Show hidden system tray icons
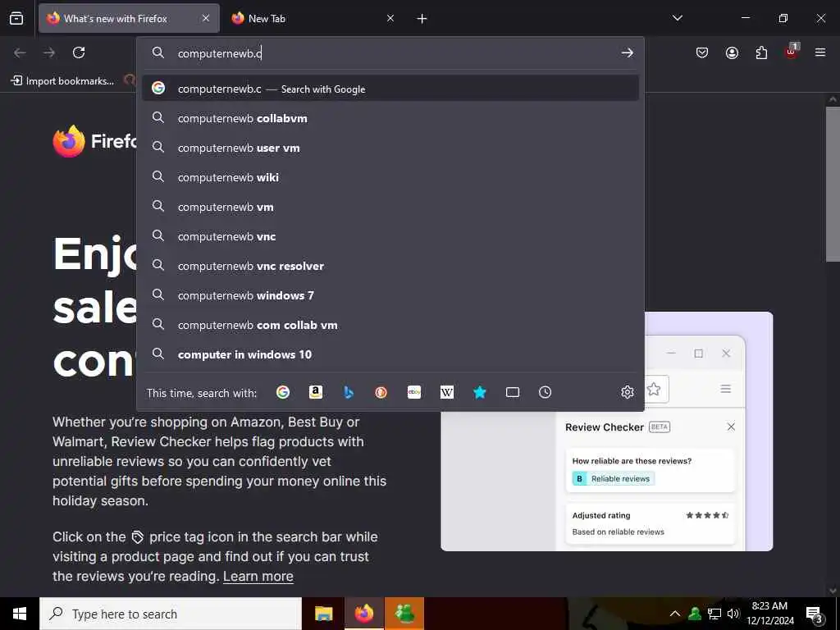The image size is (840, 630). (x=675, y=614)
